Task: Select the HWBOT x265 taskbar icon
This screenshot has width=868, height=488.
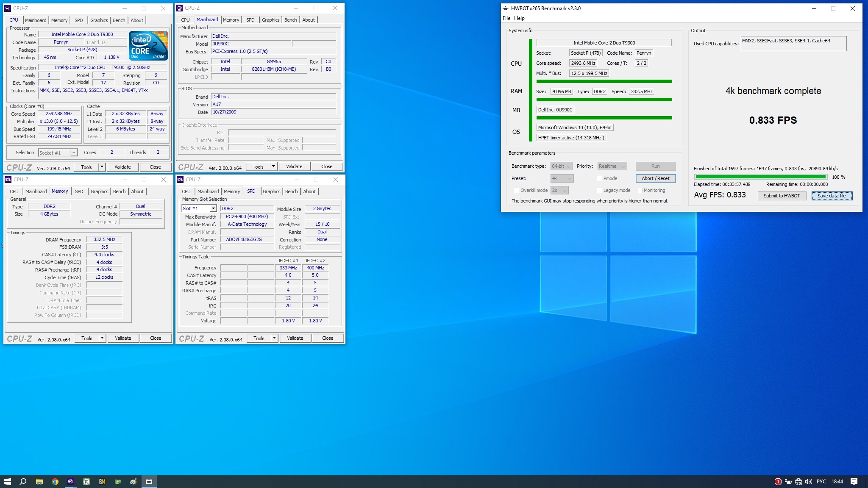Action: tap(149, 482)
